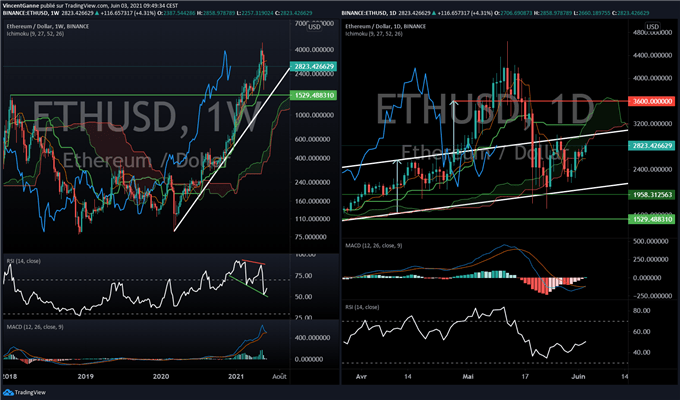The height and width of the screenshot is (400, 680).
Task: Click the 'VincentGanne' author name in header
Action: 18,6
